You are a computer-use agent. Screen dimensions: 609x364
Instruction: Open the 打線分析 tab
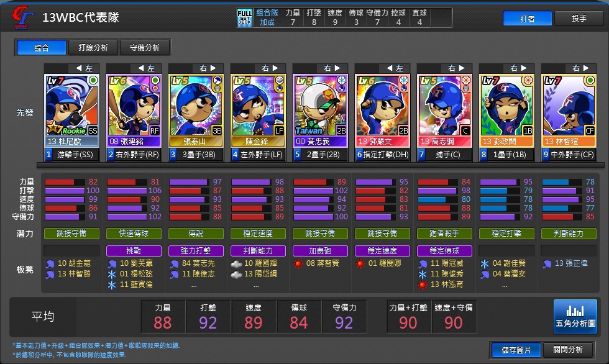pos(93,48)
